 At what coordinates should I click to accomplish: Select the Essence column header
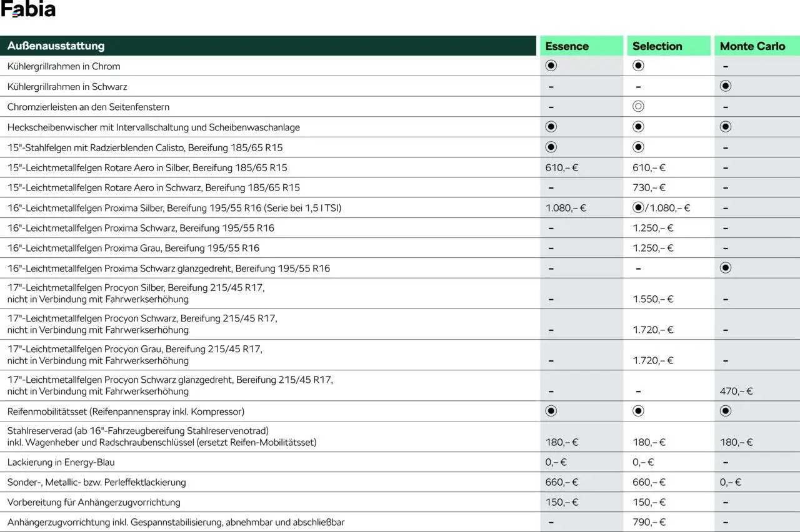point(567,46)
